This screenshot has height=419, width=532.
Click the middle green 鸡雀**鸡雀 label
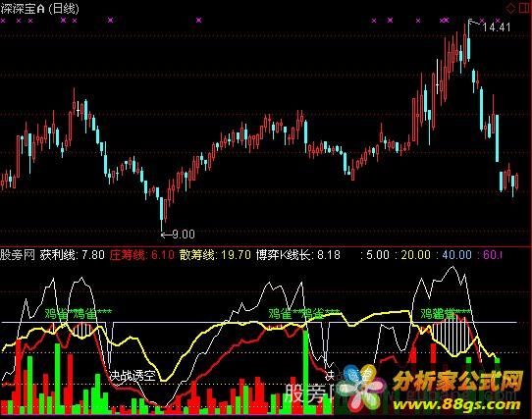[x=303, y=313]
